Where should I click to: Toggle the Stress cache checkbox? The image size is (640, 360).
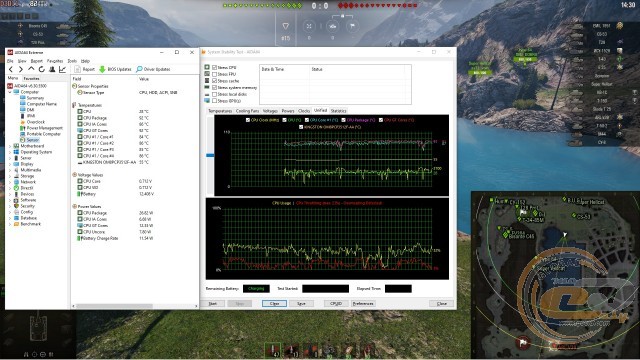[x=214, y=81]
